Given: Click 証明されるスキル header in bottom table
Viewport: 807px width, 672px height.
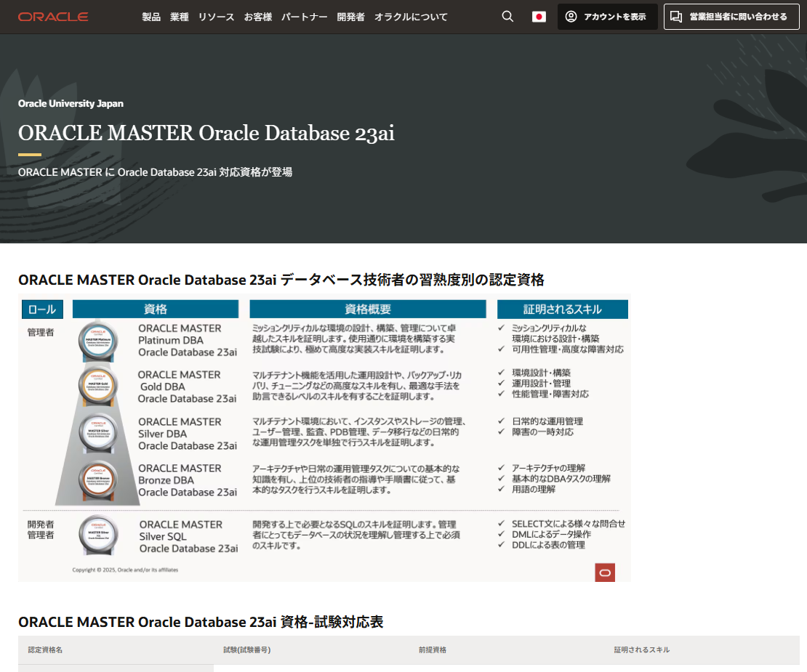Looking at the screenshot, I should coord(642,650).
